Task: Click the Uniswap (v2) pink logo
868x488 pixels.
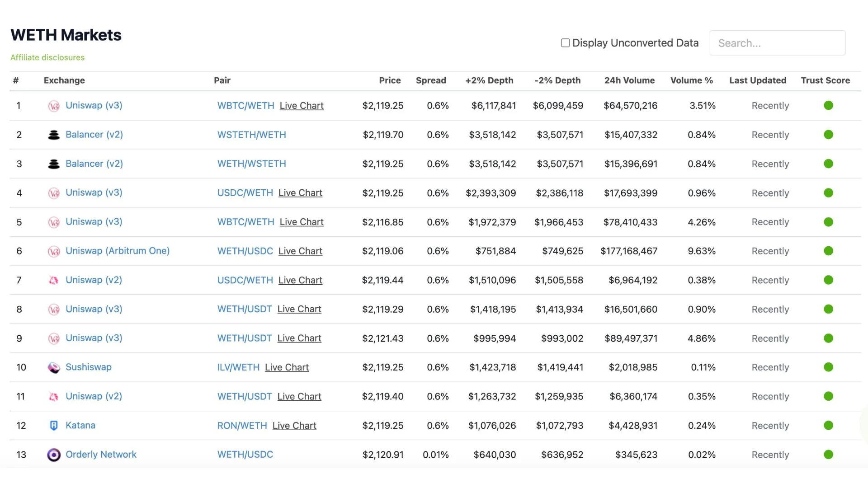Action: [x=54, y=280]
